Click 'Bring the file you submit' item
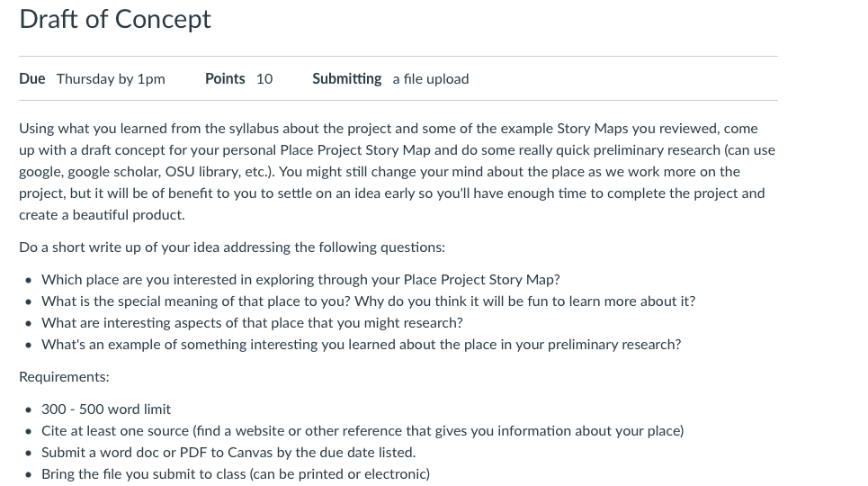868x486 pixels. point(236,474)
